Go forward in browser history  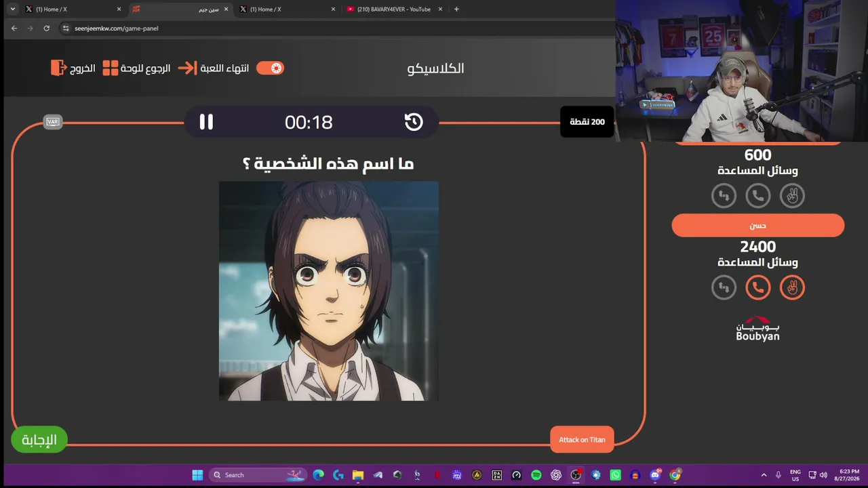point(30,28)
